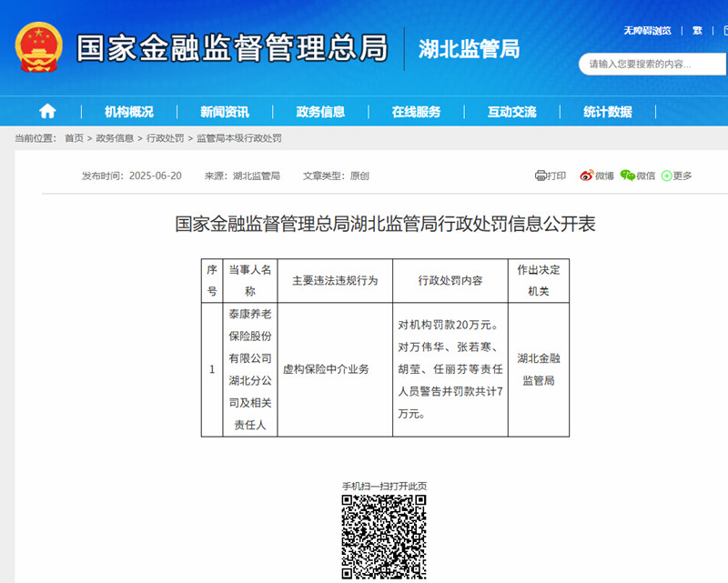
Task: Click table cell 泰康养老保险股份有限公司湖北分公司
Action: point(250,369)
